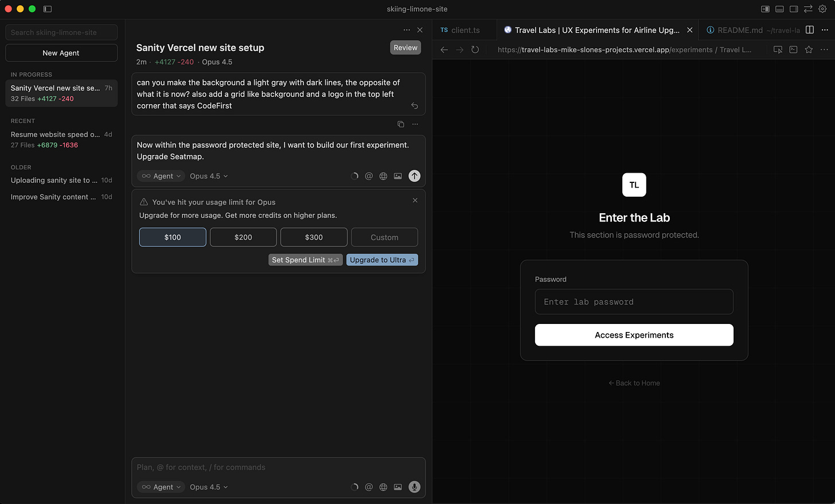Toggle the right panel layout icon
Screen dimensions: 835x504
[x=794, y=9]
